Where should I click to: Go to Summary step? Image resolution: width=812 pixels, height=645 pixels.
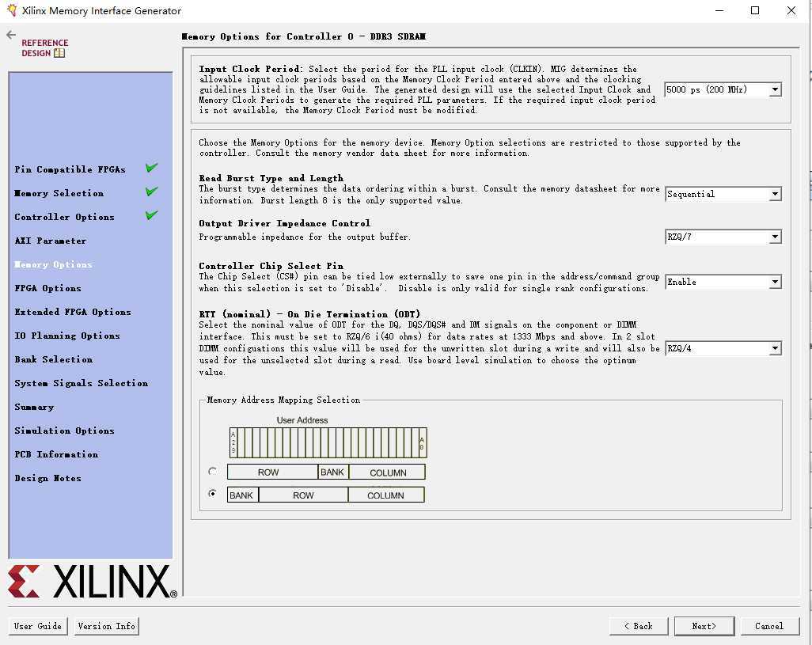click(34, 407)
